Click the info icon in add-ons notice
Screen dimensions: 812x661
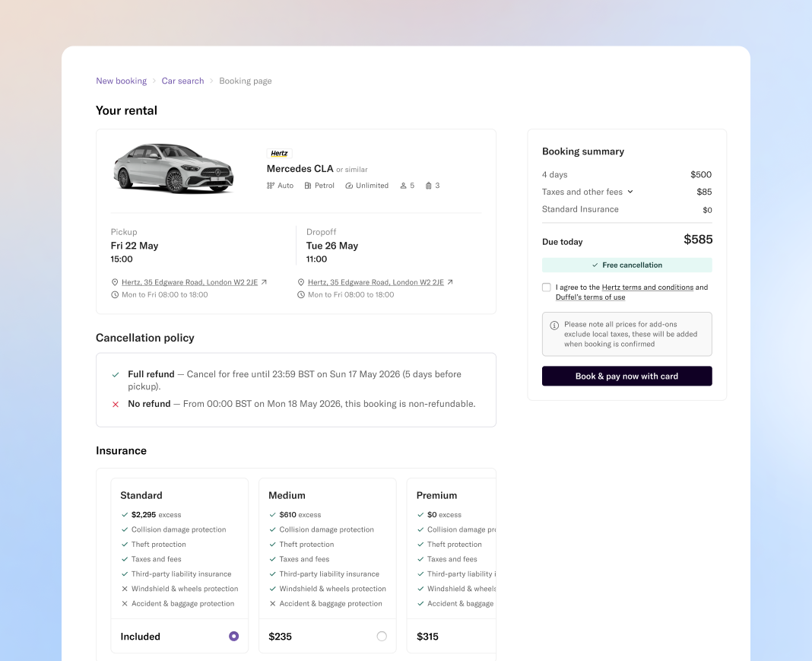point(554,326)
